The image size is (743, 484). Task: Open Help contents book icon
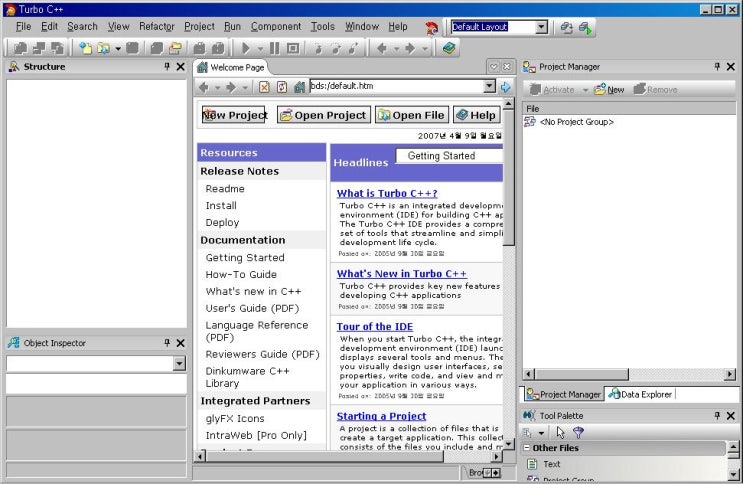(449, 48)
